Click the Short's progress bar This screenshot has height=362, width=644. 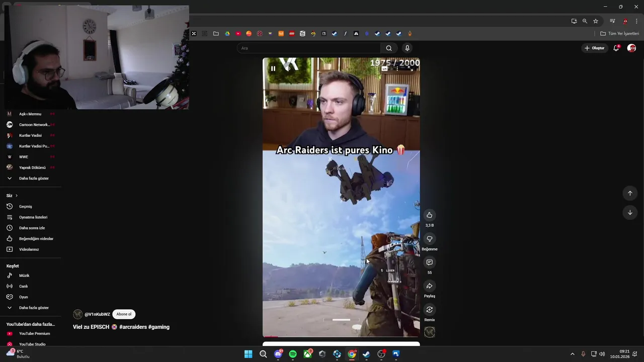pos(341,336)
